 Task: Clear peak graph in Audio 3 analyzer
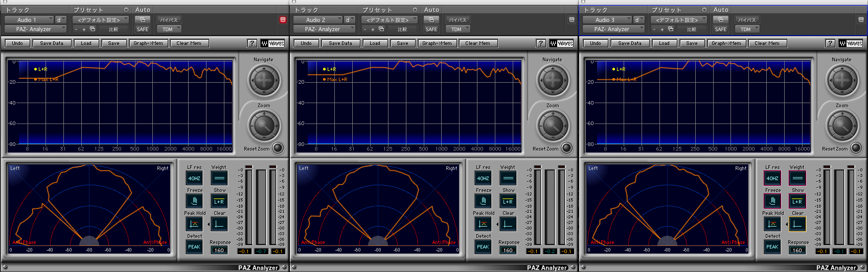[x=797, y=224]
